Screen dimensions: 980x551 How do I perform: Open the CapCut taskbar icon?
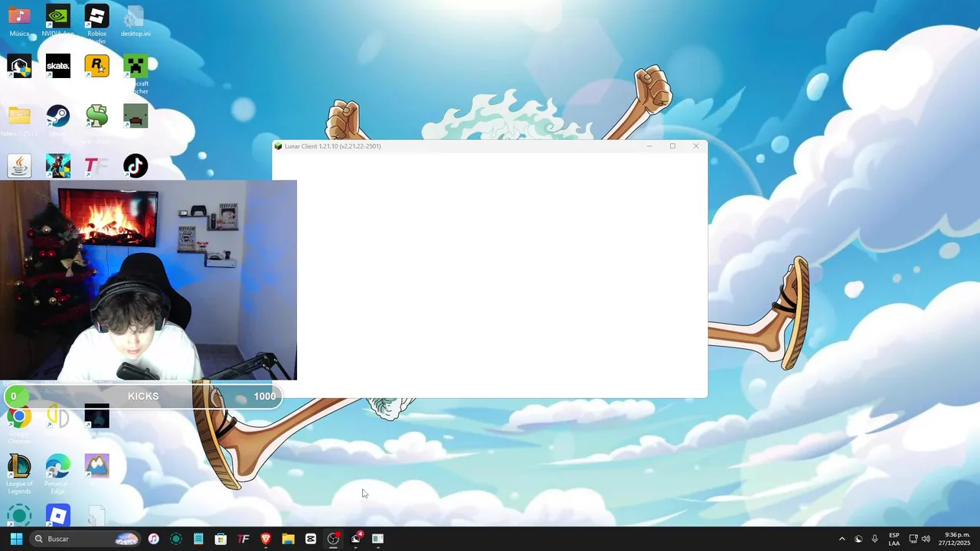[x=311, y=539]
